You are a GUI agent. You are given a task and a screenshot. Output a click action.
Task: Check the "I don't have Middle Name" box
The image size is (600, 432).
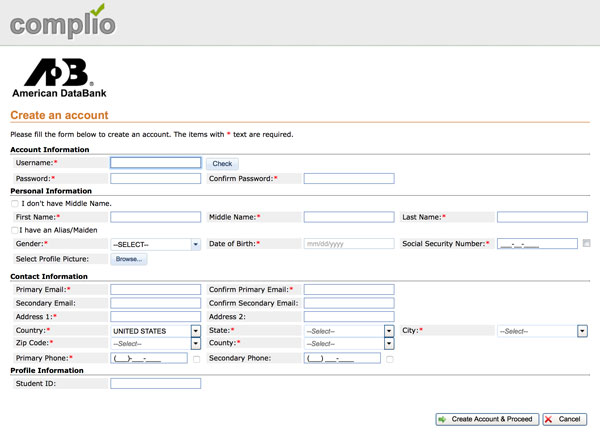click(x=15, y=203)
